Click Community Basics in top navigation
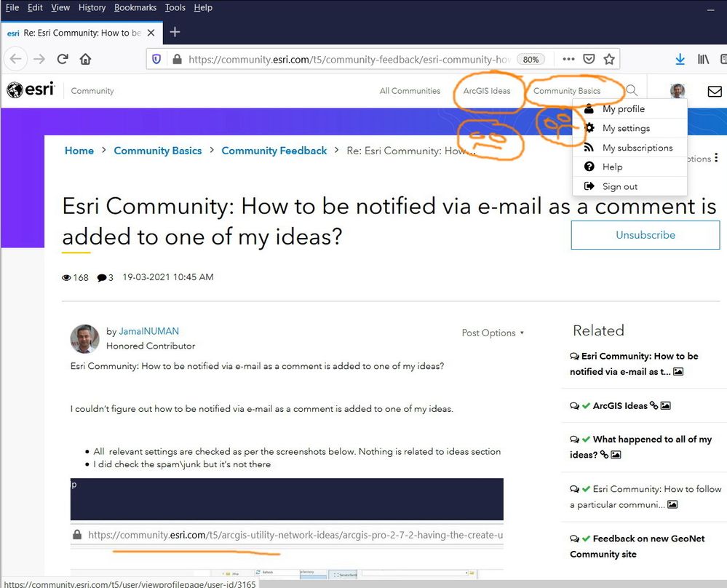 coord(567,91)
